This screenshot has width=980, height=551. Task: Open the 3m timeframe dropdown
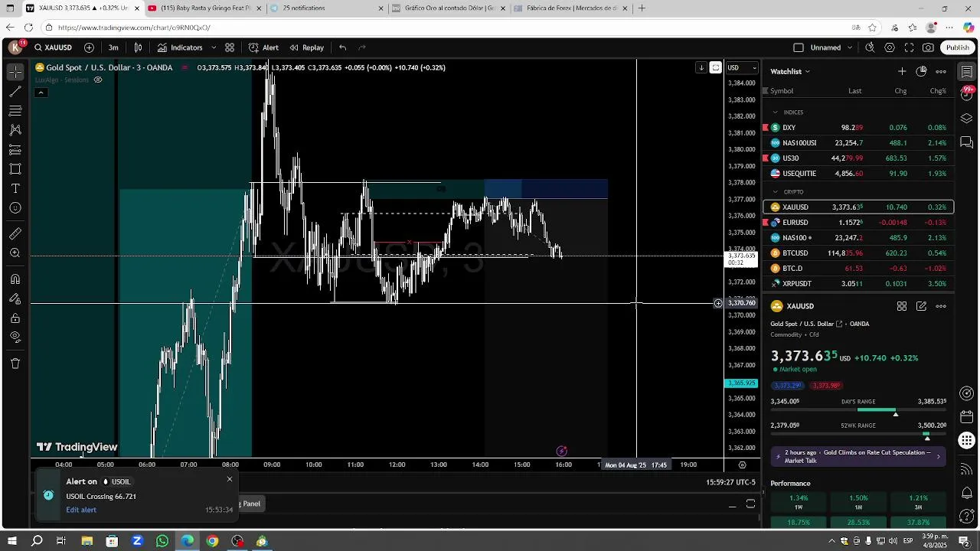click(x=113, y=47)
